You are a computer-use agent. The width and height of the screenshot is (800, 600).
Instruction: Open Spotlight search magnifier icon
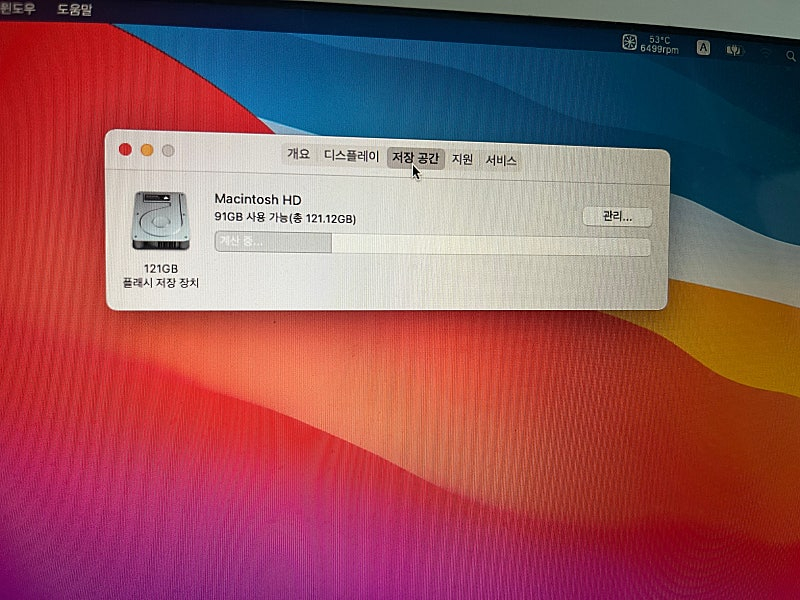793,52
